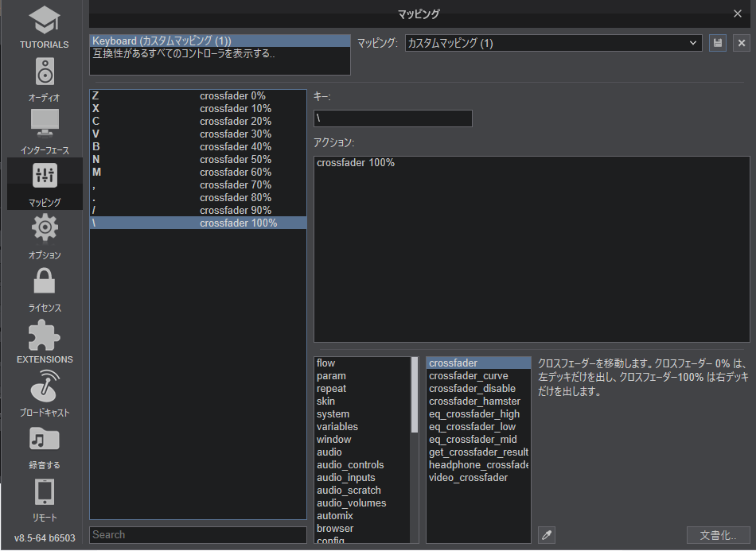Choose the param action category
Image resolution: width=756 pixels, height=551 pixels.
coord(362,375)
